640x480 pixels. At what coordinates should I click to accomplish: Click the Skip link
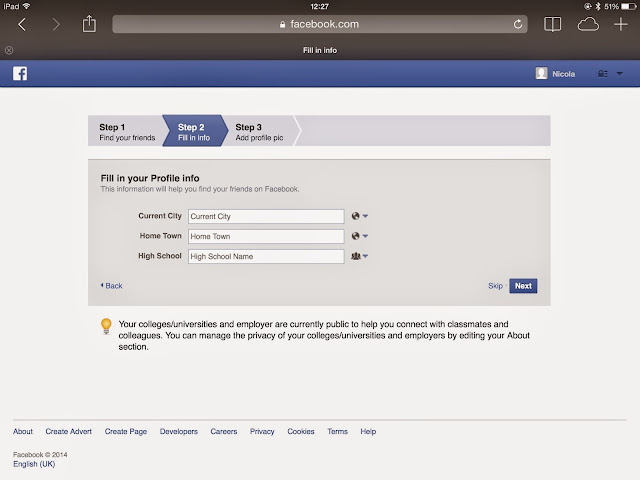click(x=495, y=286)
